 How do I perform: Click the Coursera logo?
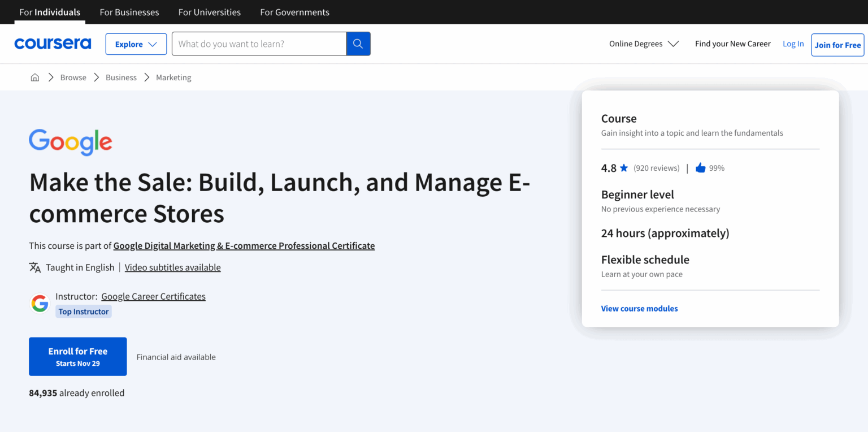[53, 44]
